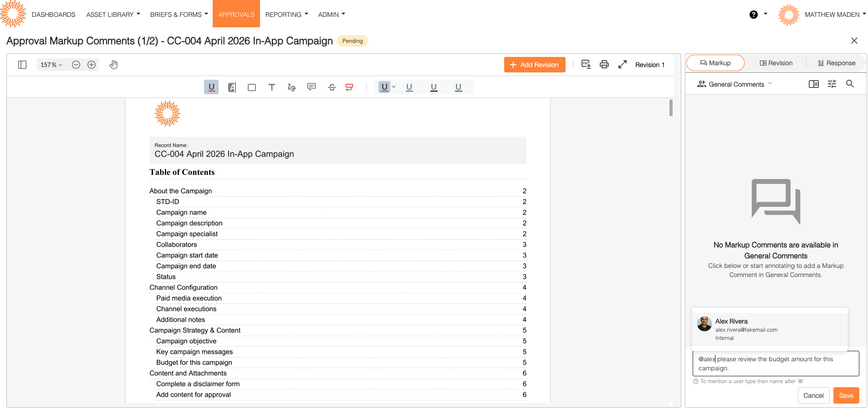Viewport: 868px width, 410px height.
Task: Open comment filter settings
Action: 832,84
